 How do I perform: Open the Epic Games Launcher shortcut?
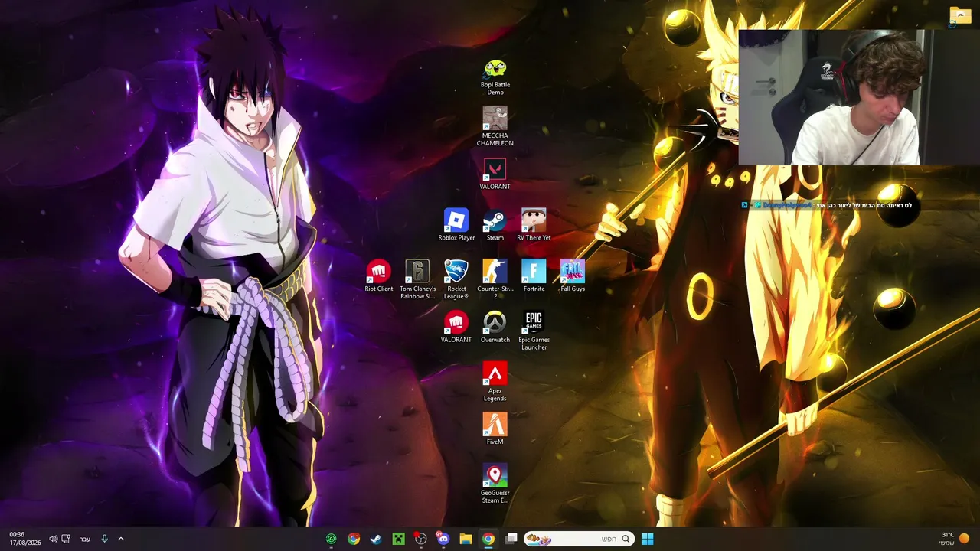[x=534, y=331]
